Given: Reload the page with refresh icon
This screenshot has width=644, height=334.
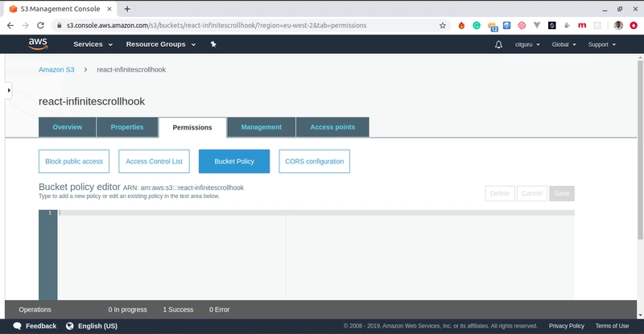Looking at the screenshot, I should tap(40, 26).
